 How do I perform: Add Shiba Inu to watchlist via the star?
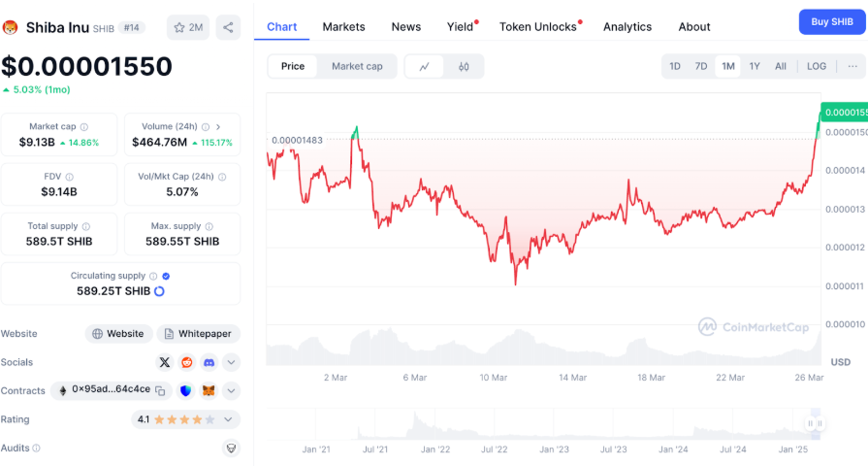[x=188, y=27]
